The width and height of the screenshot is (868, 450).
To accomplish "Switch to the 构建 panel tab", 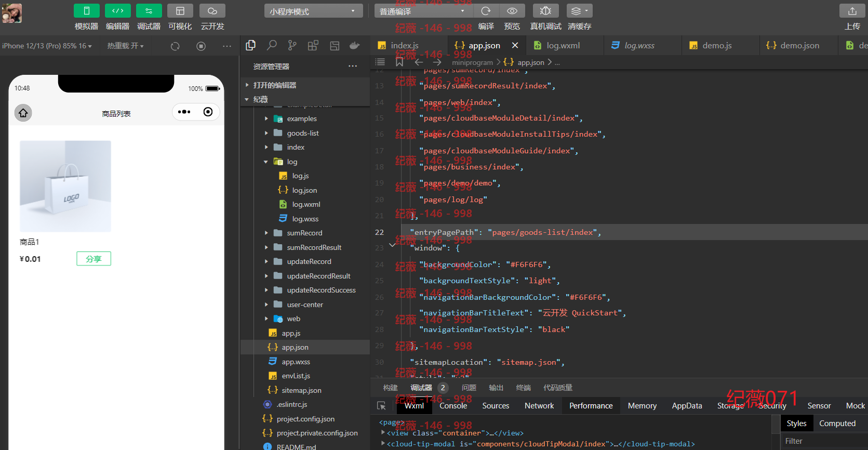I will pyautogui.click(x=390, y=388).
